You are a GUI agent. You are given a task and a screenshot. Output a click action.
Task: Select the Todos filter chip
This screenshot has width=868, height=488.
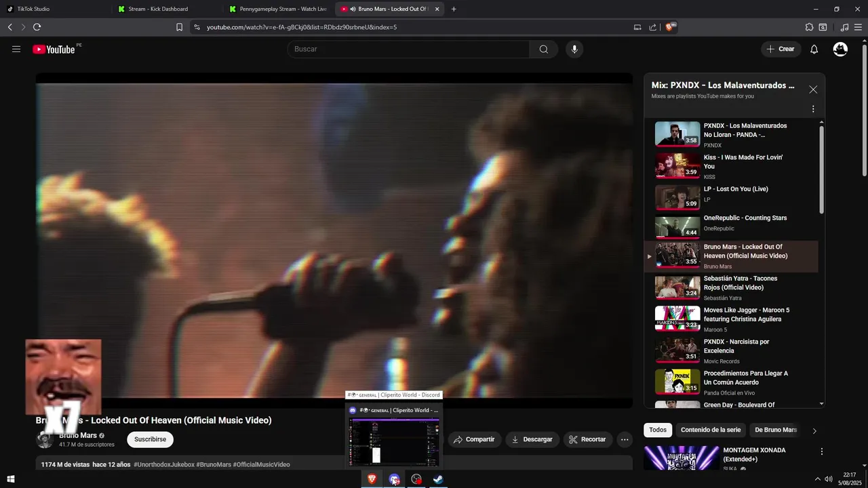tap(658, 430)
